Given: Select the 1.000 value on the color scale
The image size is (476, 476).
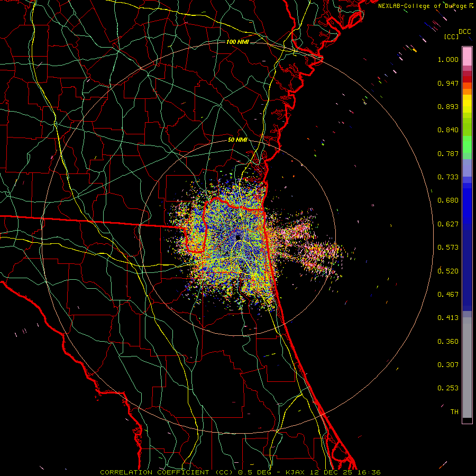Looking at the screenshot, I should (448, 60).
